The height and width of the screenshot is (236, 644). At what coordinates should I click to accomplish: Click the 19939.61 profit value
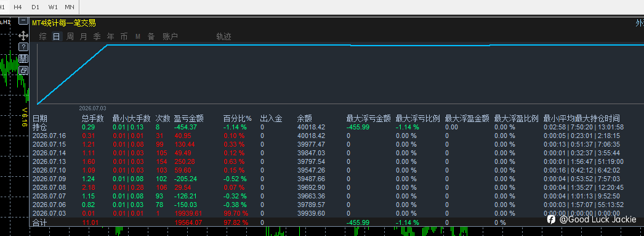click(x=188, y=213)
